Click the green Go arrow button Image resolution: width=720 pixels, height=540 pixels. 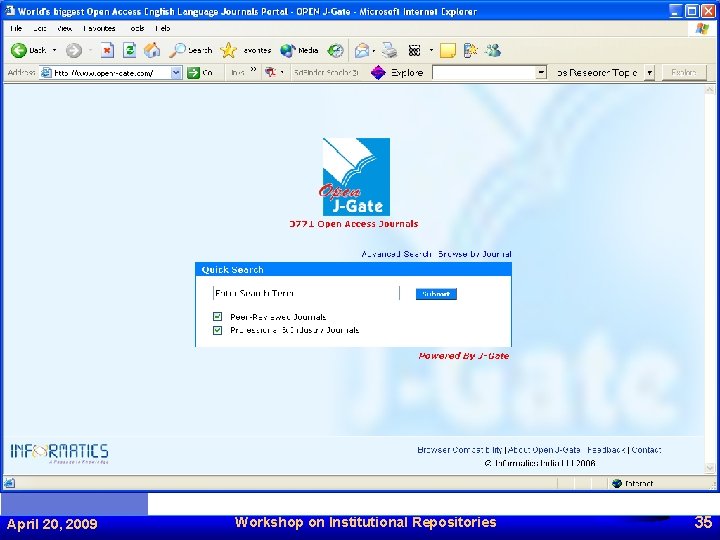click(193, 73)
